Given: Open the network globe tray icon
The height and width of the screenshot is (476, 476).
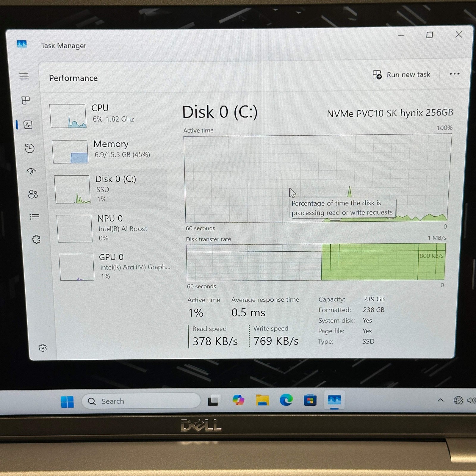Looking at the screenshot, I should coord(458,400).
